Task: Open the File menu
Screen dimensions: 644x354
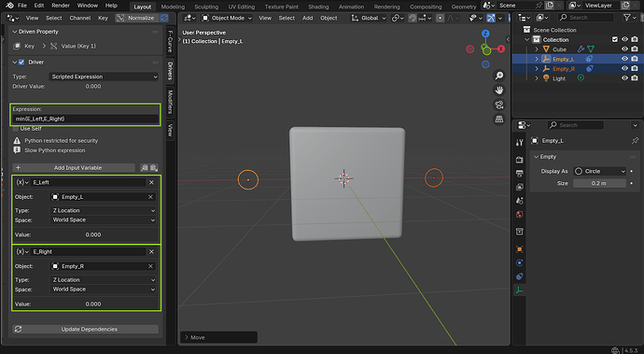Action: 22,6
